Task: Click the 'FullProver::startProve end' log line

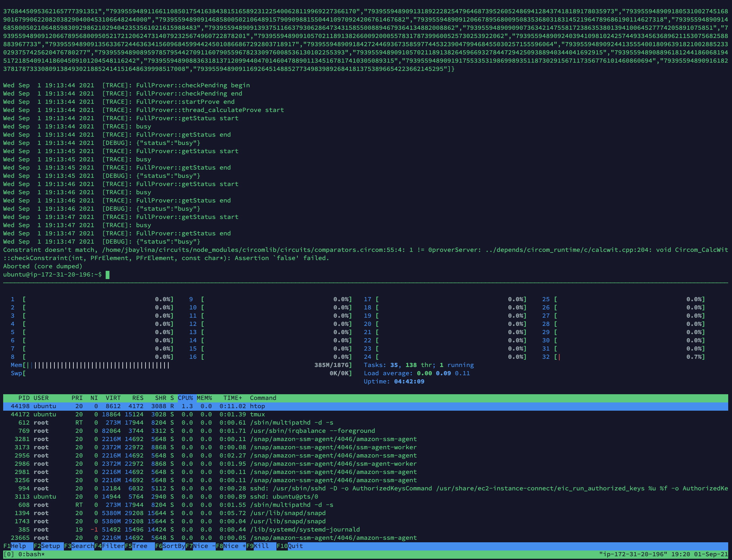Action: click(119, 102)
